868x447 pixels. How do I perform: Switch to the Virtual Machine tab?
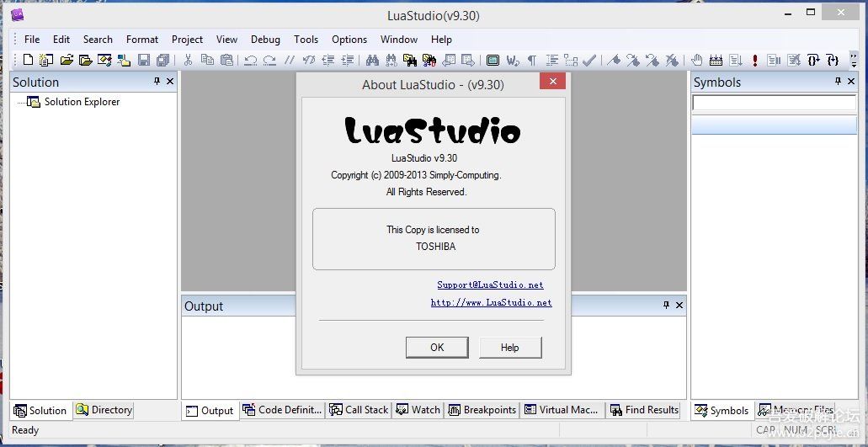coord(562,410)
